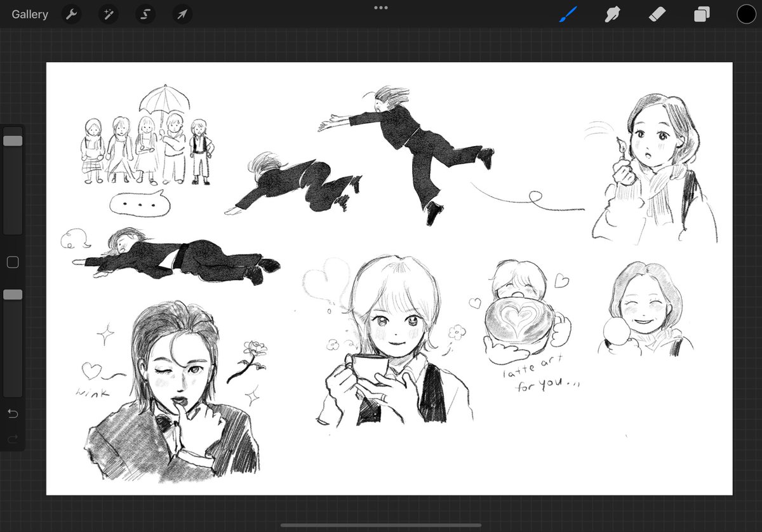
Task: Select the Eraser tool
Action: 657,14
